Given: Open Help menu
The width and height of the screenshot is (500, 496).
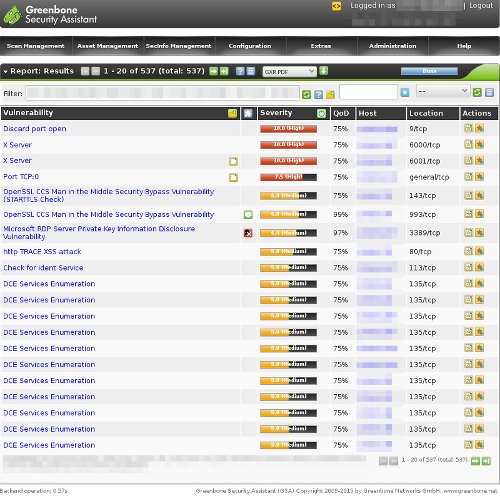Looking at the screenshot, I should point(464,46).
